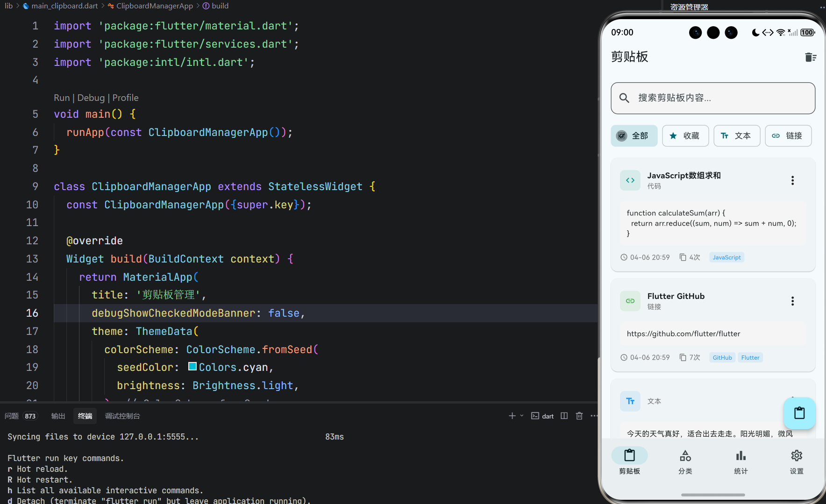826x504 pixels.
Task: Open the 分类 bottom navigation tab
Action: pyautogui.click(x=685, y=461)
